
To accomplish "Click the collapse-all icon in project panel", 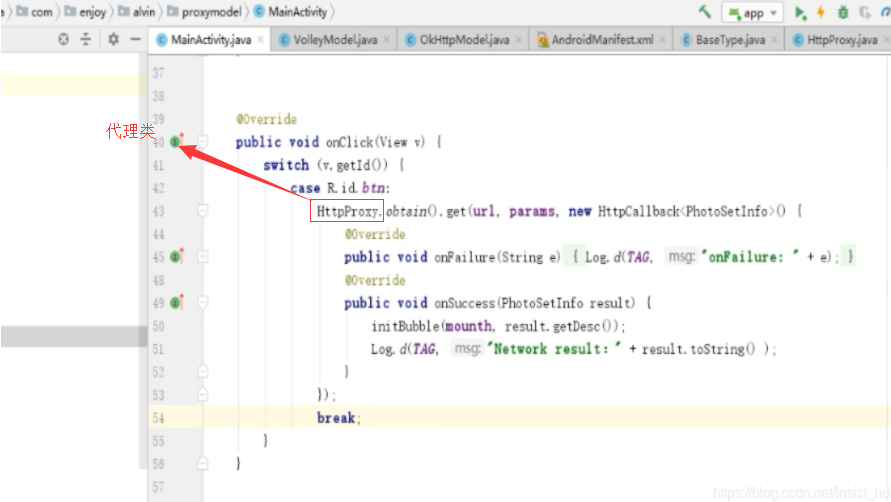I will [85, 39].
